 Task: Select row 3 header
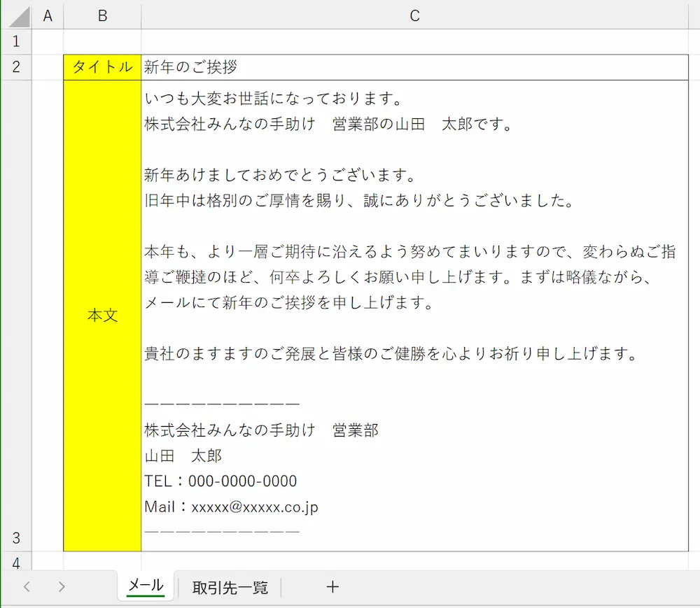coord(17,537)
